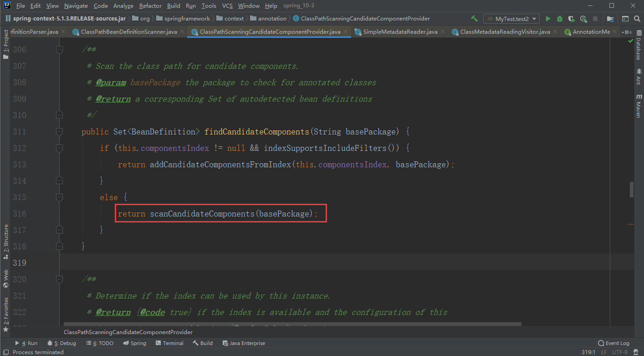Open the Run tool window

[x=26, y=343]
